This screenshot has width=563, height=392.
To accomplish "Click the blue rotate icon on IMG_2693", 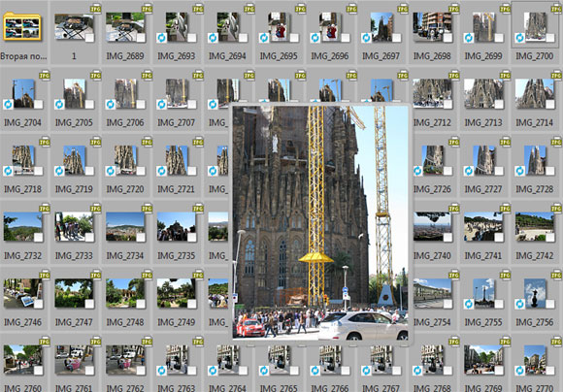I will coord(161,38).
